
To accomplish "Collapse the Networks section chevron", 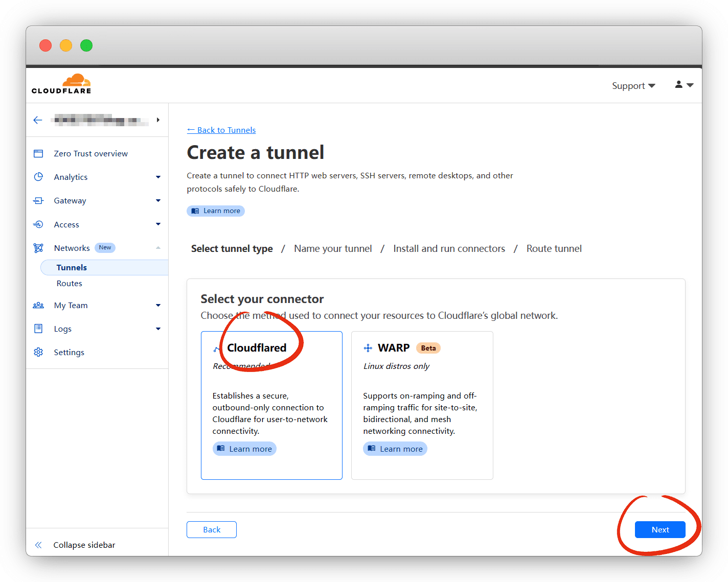I will coord(158,248).
